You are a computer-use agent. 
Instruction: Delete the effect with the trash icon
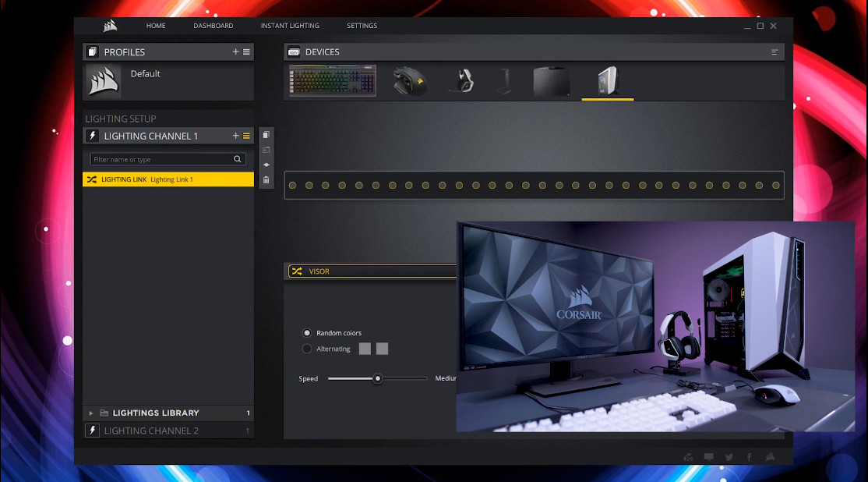tap(266, 179)
